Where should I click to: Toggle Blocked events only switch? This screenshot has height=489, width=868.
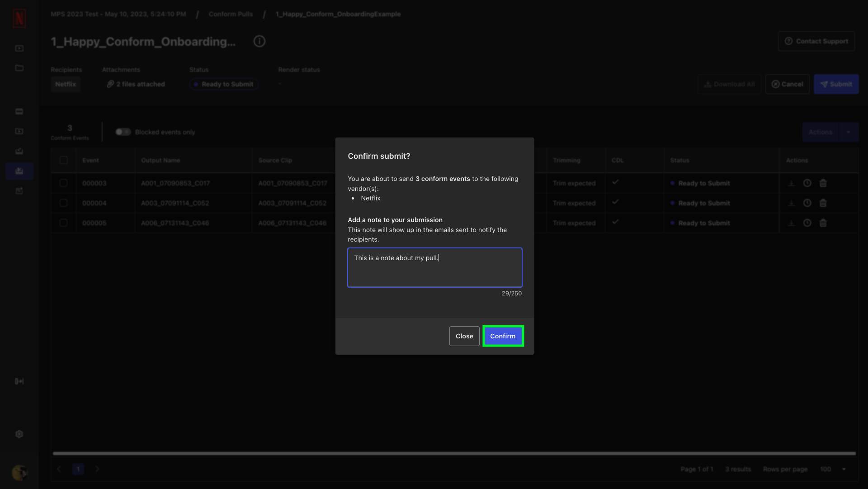coord(123,132)
